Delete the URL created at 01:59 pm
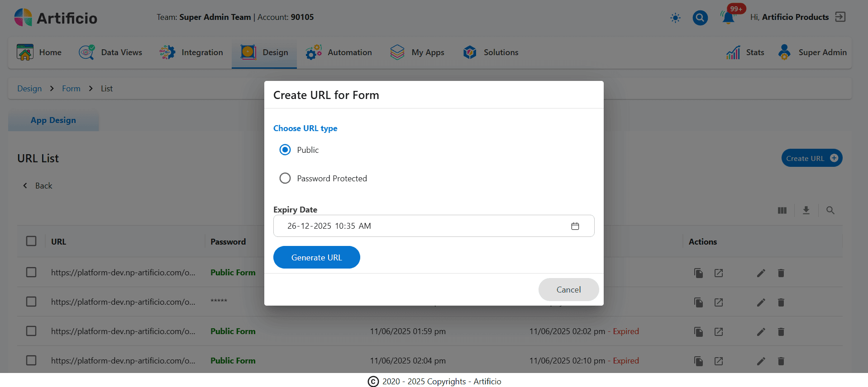The width and height of the screenshot is (868, 387). click(781, 332)
